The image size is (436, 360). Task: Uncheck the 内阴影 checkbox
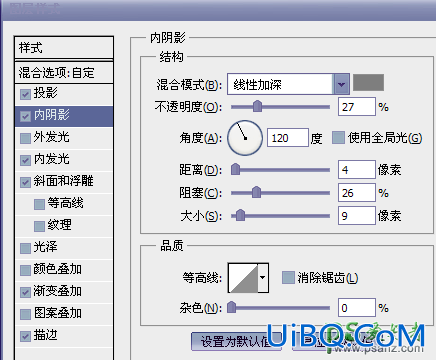pos(25,116)
